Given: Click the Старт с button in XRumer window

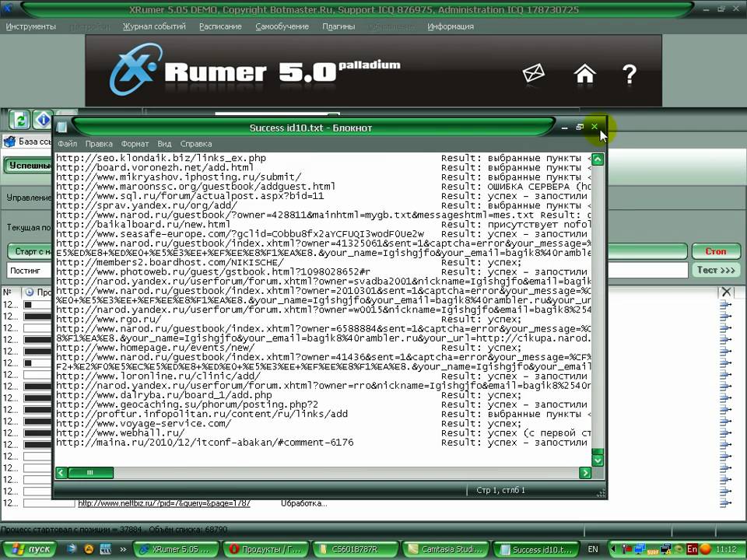Looking at the screenshot, I should click(x=30, y=251).
